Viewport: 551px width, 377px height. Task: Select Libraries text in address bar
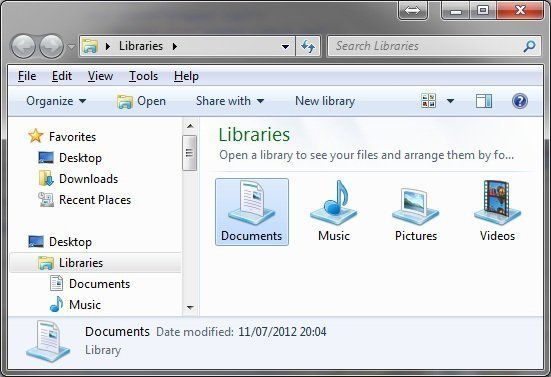pos(141,46)
